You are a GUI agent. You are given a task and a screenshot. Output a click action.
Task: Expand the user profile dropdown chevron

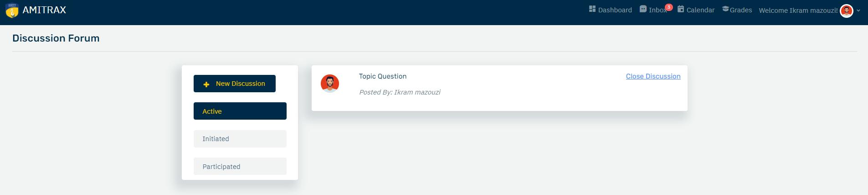click(x=858, y=11)
